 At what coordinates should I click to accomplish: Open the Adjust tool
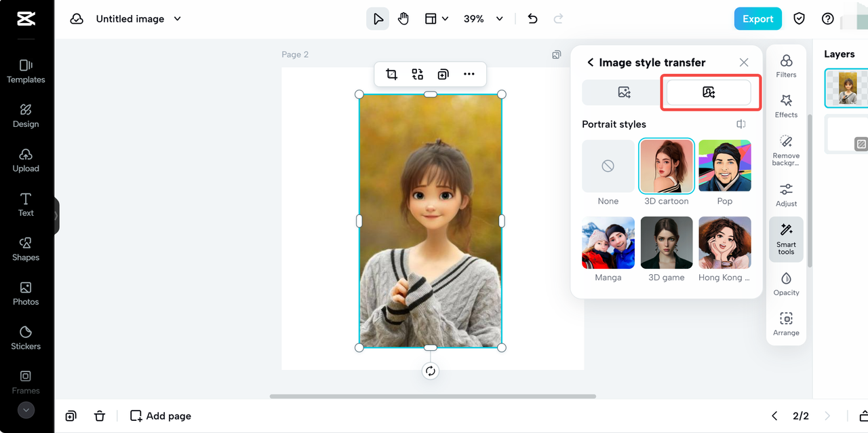coord(786,195)
